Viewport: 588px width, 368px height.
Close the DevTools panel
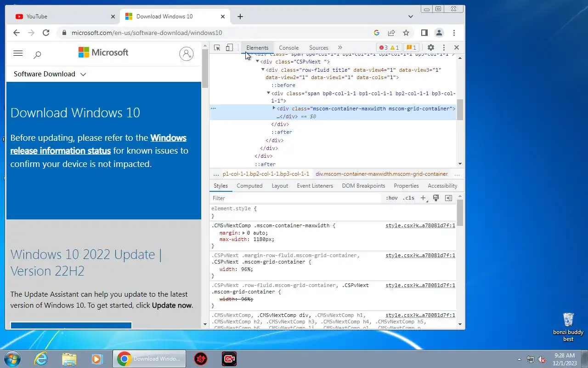pyautogui.click(x=456, y=47)
